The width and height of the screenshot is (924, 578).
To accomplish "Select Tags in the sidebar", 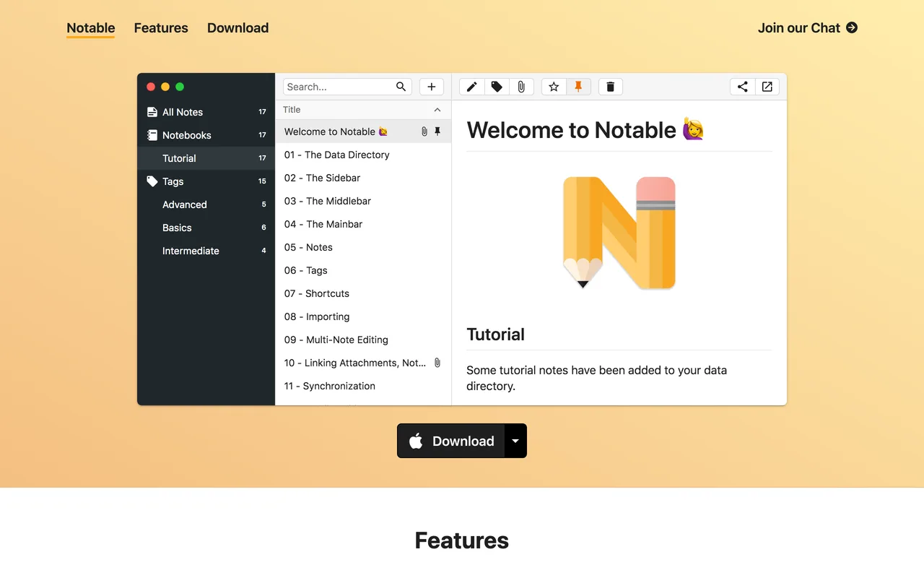I will (x=206, y=181).
